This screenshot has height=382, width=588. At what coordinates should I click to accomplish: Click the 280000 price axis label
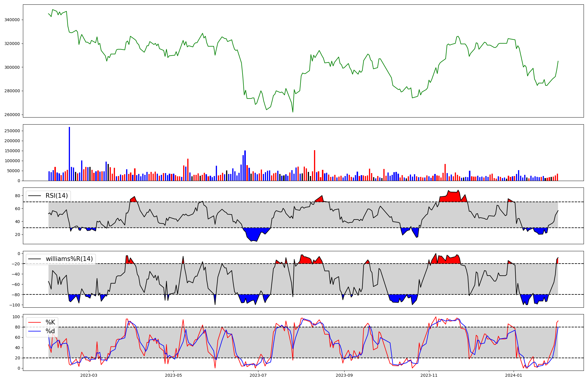(x=12, y=91)
